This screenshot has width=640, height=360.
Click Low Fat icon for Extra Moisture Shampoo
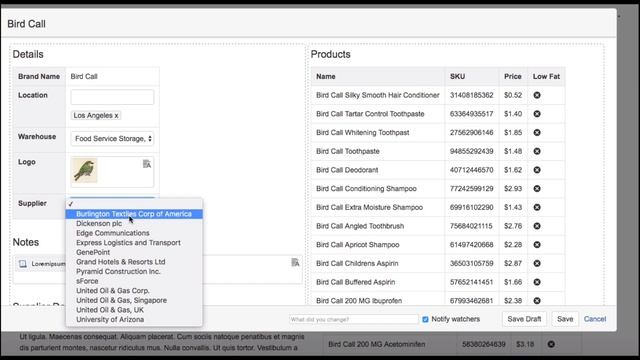[x=537, y=207]
